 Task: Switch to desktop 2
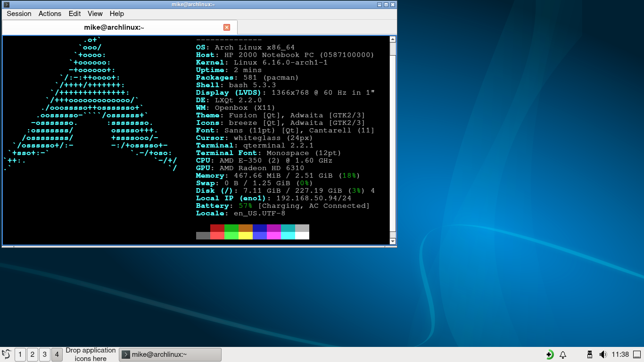coord(33,354)
